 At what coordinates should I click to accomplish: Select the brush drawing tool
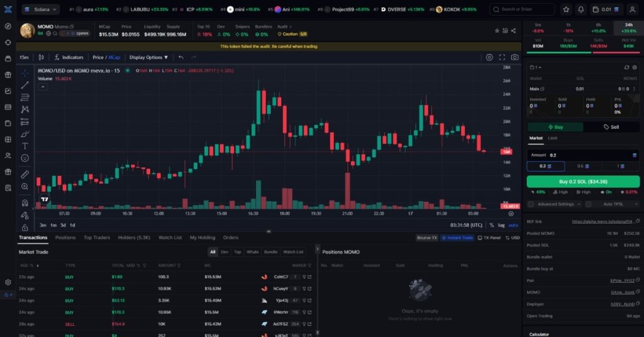click(x=25, y=134)
